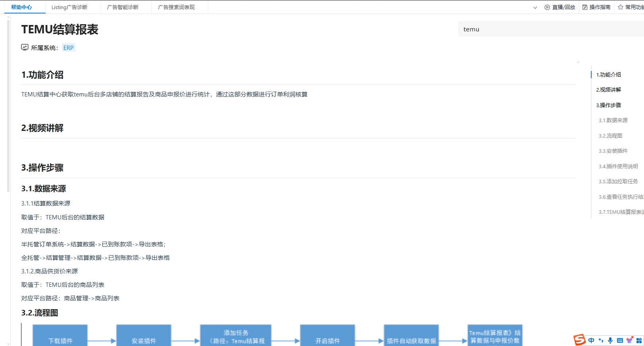Expand the tab list chevron dropdown
This screenshot has height=346, width=644.
pyautogui.click(x=535, y=8)
